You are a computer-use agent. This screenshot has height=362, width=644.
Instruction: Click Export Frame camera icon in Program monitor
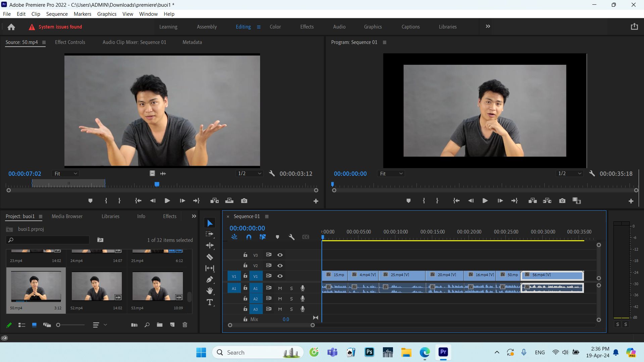point(562,201)
